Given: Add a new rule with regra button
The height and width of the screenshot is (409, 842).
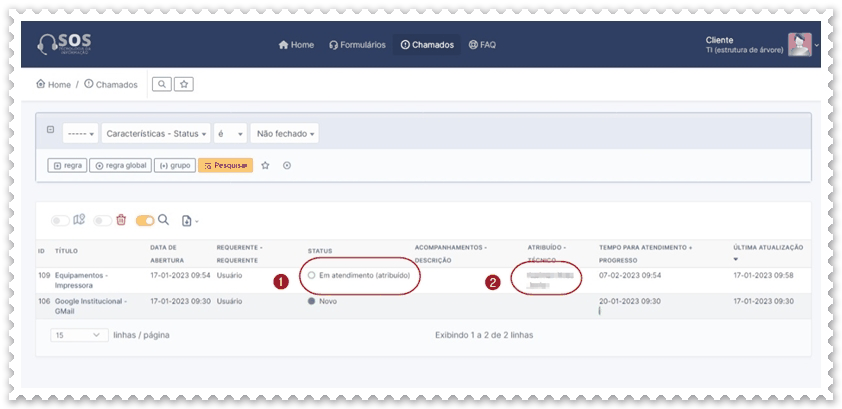Looking at the screenshot, I should click(68, 165).
